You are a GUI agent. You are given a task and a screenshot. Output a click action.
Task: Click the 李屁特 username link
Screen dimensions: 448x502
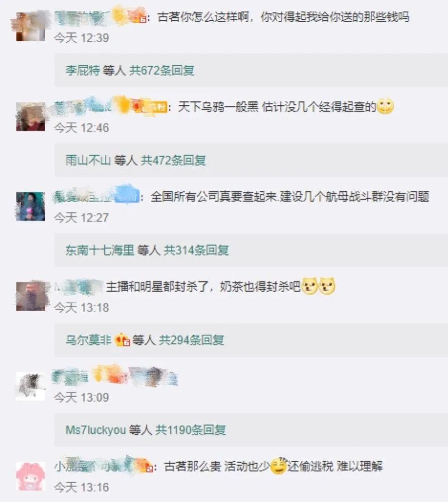(x=83, y=70)
